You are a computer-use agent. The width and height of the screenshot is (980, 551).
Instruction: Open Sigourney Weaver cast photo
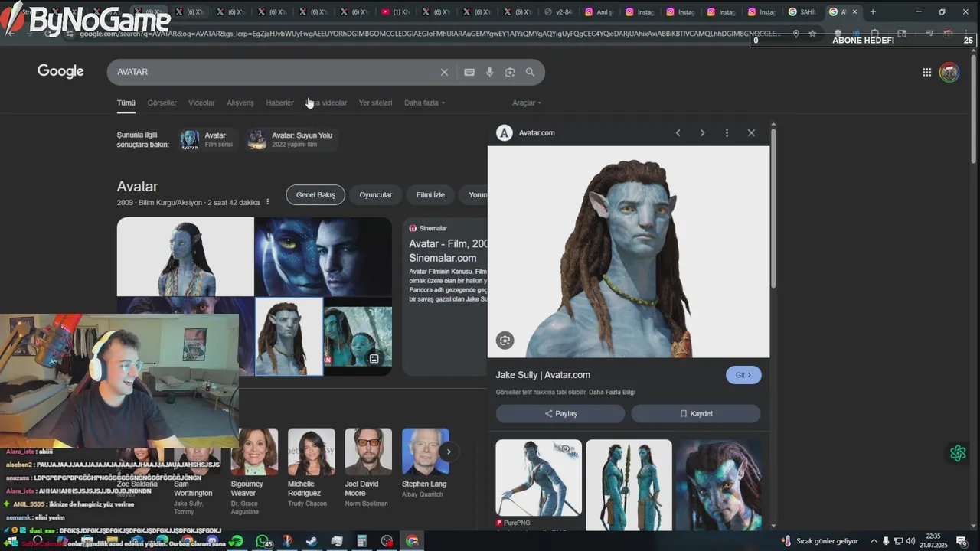[254, 452]
